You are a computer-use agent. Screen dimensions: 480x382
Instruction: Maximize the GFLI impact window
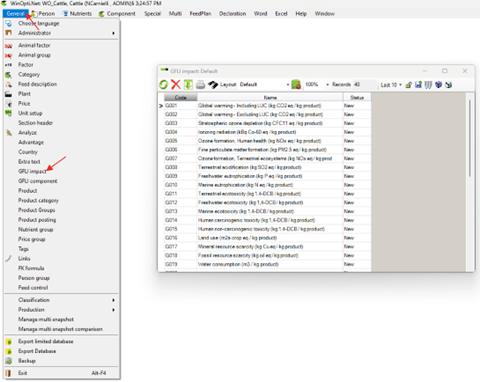pos(445,71)
